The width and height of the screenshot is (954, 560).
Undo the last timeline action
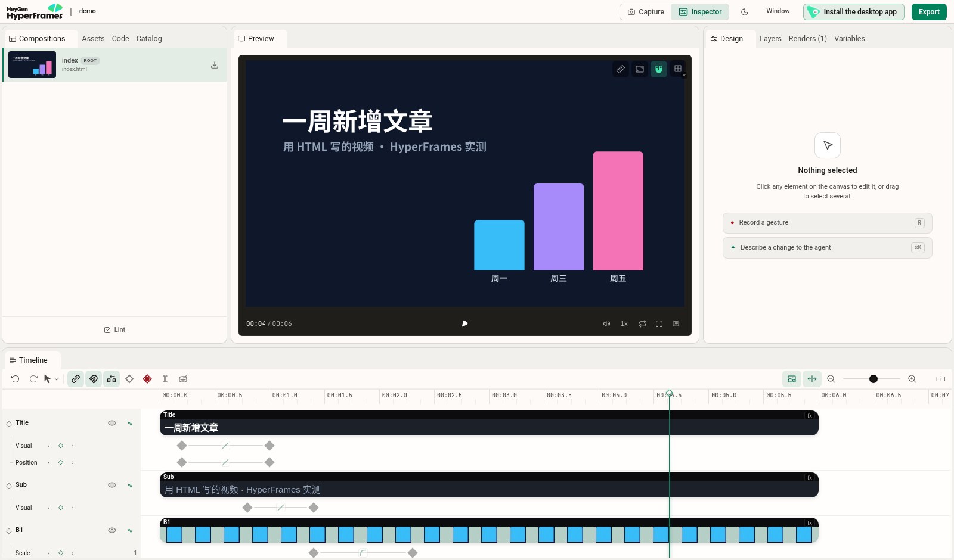[16, 379]
